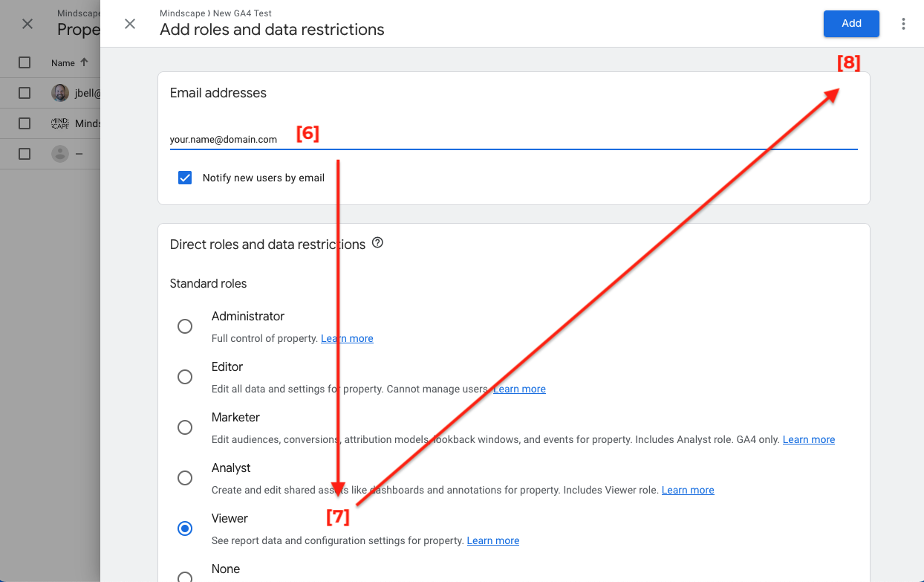Image resolution: width=924 pixels, height=582 pixels.
Task: Open Learn more for the Viewer role
Action: tap(492, 540)
